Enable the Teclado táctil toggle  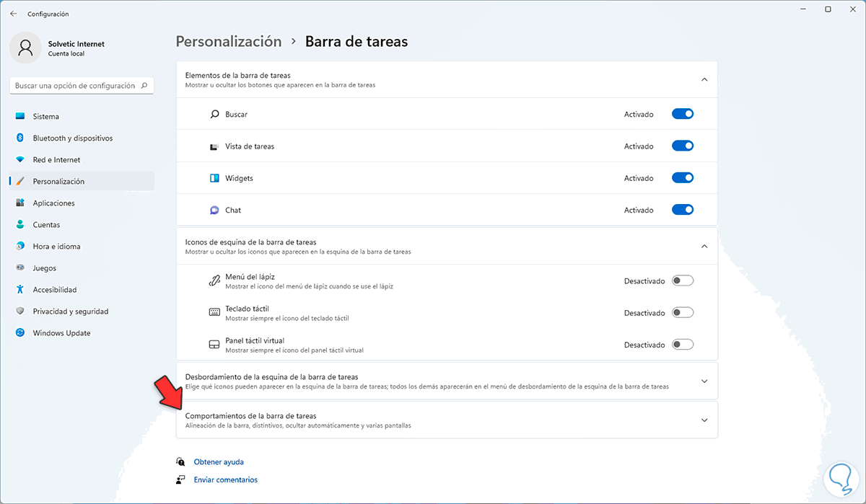[682, 313]
